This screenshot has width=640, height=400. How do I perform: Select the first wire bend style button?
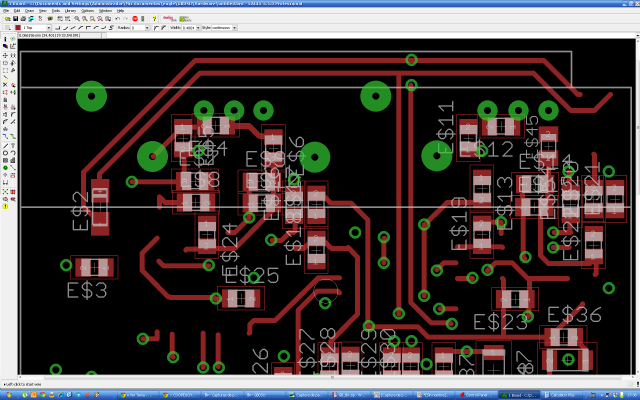(x=59, y=27)
